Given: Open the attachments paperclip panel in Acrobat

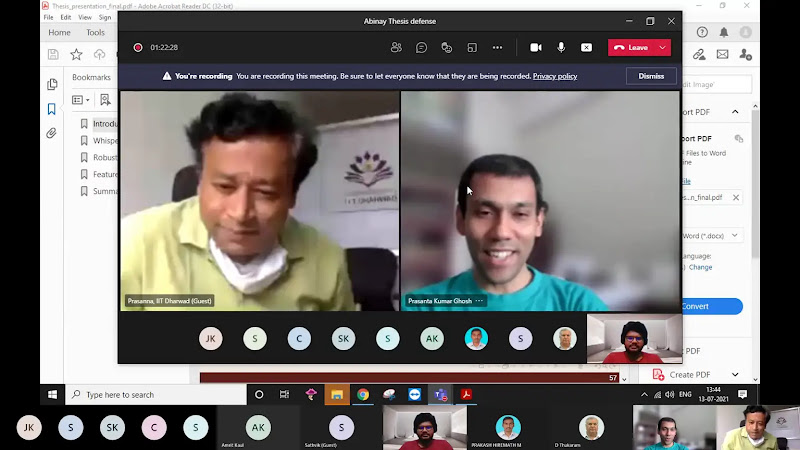Looking at the screenshot, I should point(52,133).
